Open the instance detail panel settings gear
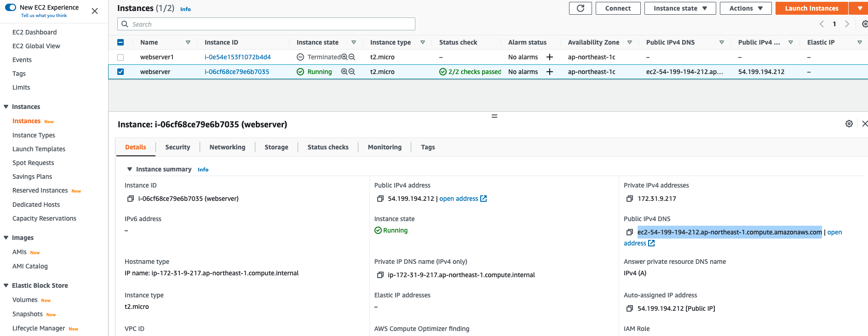Screen dimensions: 868x336 (x=849, y=124)
